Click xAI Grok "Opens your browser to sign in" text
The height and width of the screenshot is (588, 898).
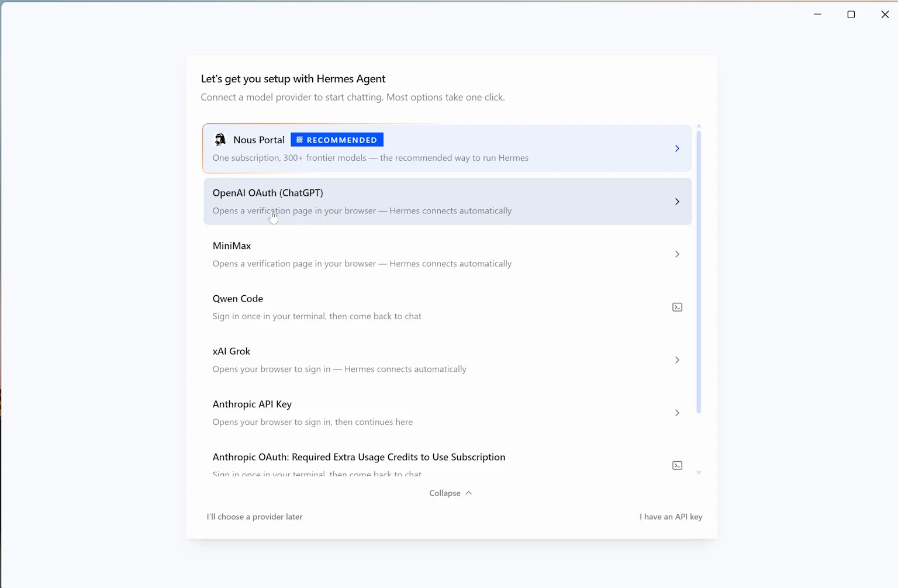(x=340, y=369)
